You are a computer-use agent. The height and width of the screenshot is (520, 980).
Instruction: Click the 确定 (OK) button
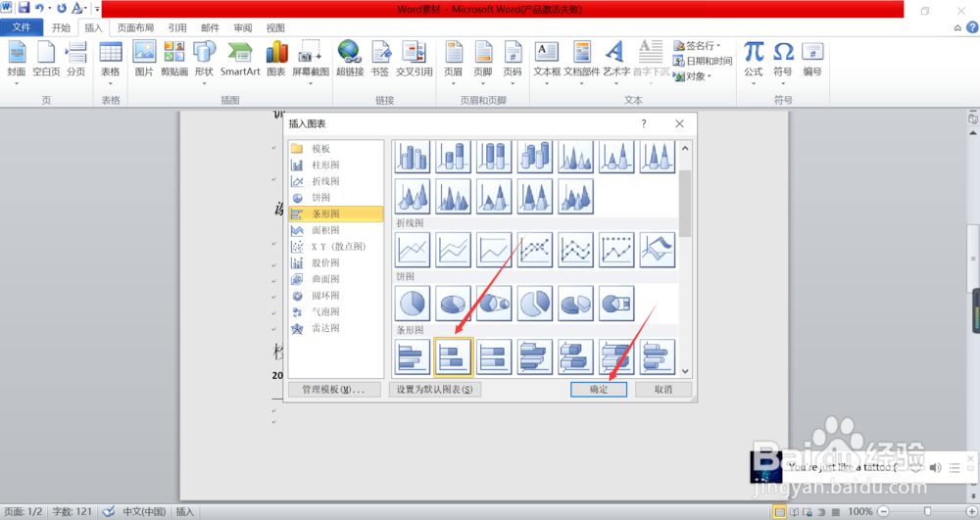(599, 389)
